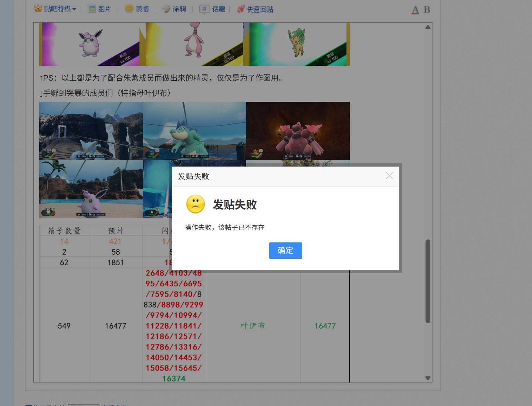Click the 快速回贴 rocket icon

(241, 9)
